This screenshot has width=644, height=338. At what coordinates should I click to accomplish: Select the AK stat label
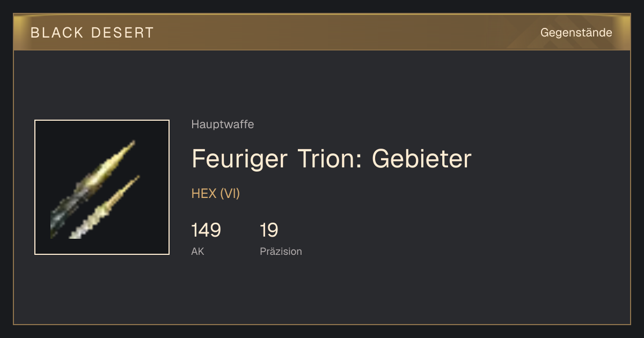click(x=197, y=251)
